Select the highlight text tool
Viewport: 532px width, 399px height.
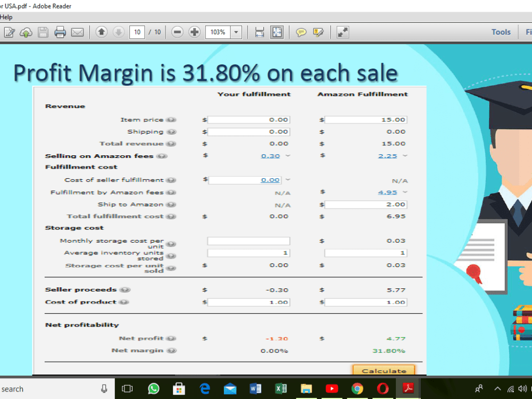tap(318, 32)
